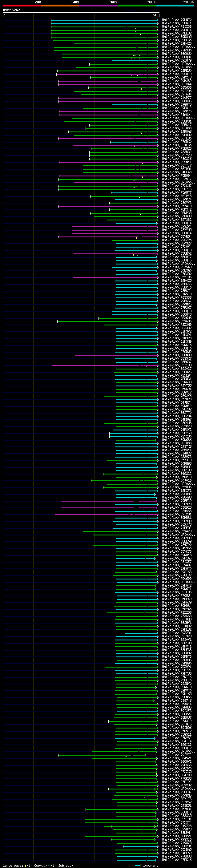Open the UniRef100_O80327 hit
The image size is (197, 868).
pyautogui.click(x=177, y=243)
